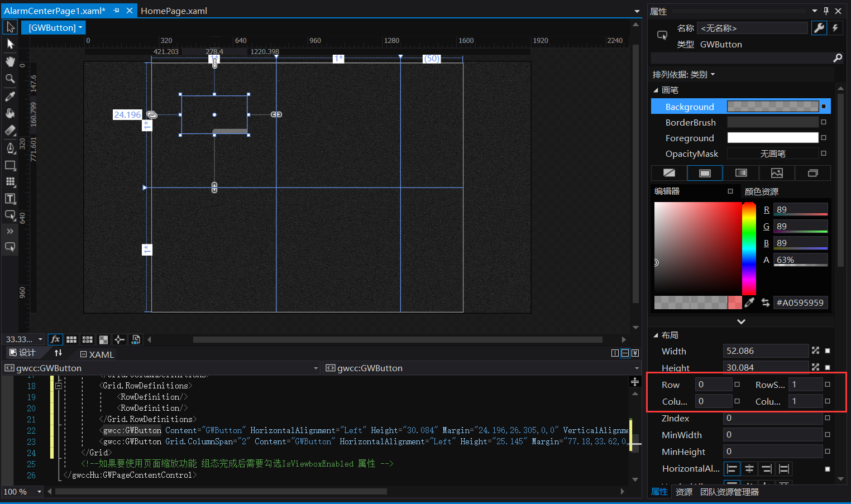Select the Pan hand tool
851x504 pixels.
(x=10, y=61)
